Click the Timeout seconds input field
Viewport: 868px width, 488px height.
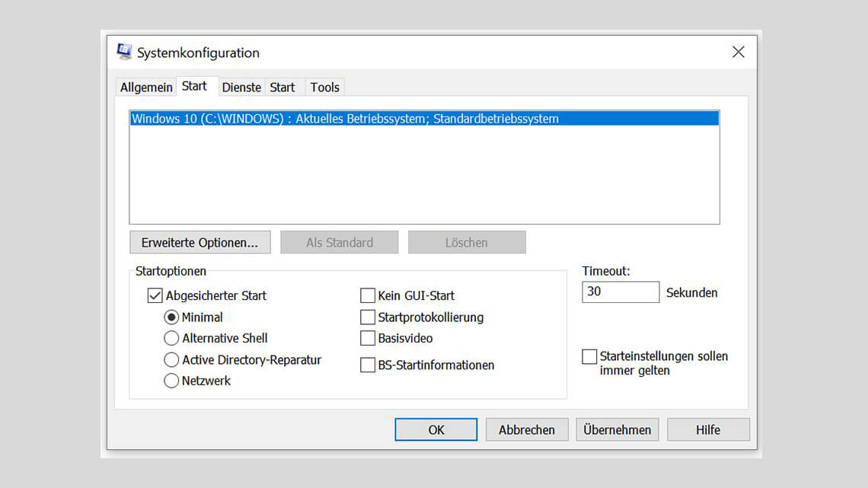pyautogui.click(x=621, y=292)
